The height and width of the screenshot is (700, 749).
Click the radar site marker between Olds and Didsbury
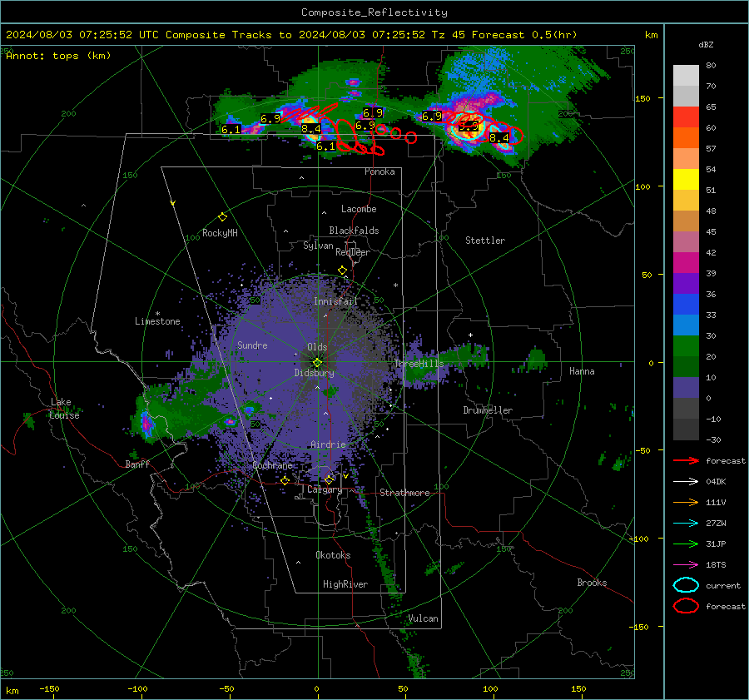pyautogui.click(x=317, y=363)
